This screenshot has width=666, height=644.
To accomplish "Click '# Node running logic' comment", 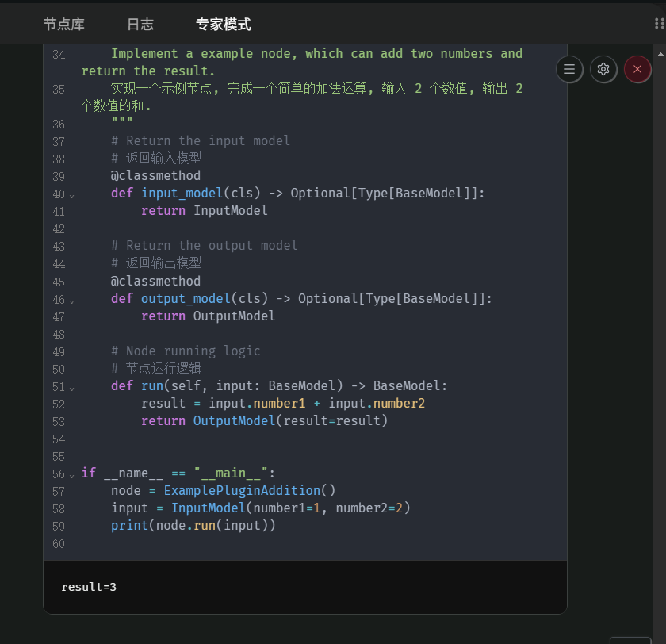I will tap(186, 351).
